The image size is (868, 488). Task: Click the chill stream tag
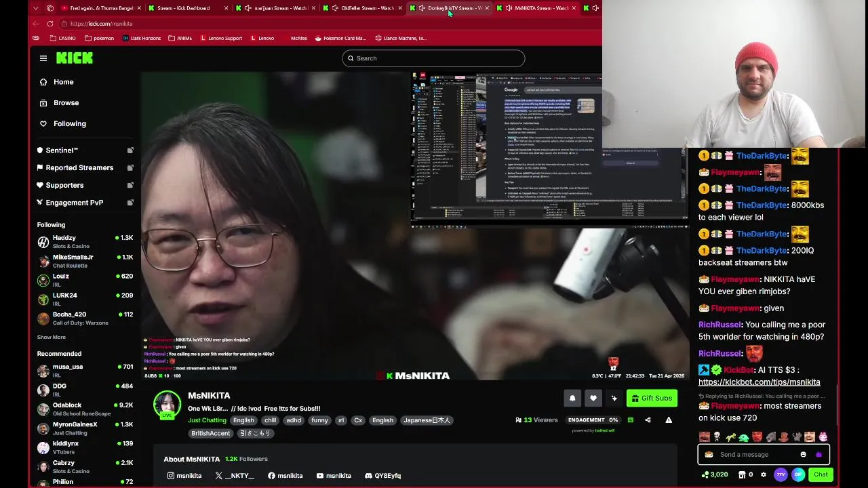(x=271, y=420)
